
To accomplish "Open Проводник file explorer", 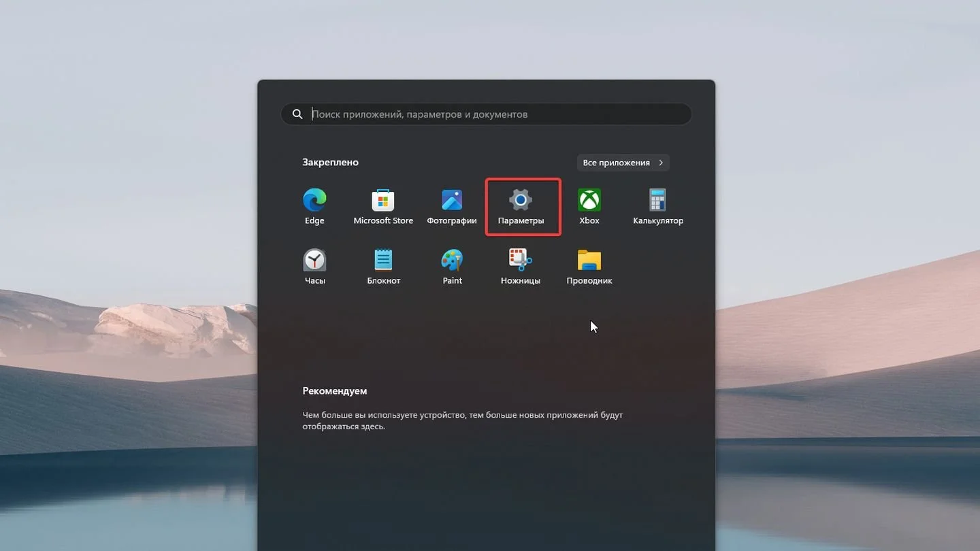I will 589,267.
